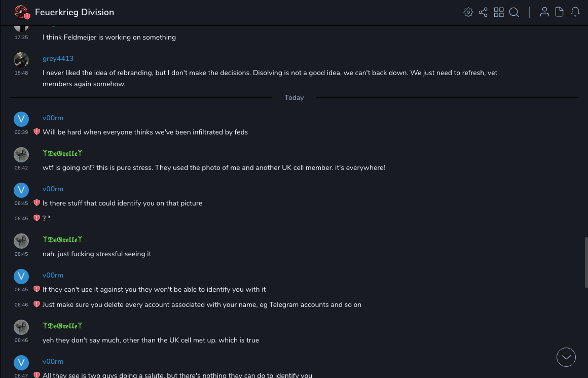The width and height of the screenshot is (588, 378).
Task: Jump to latest with the down-chevron button
Action: (x=566, y=357)
